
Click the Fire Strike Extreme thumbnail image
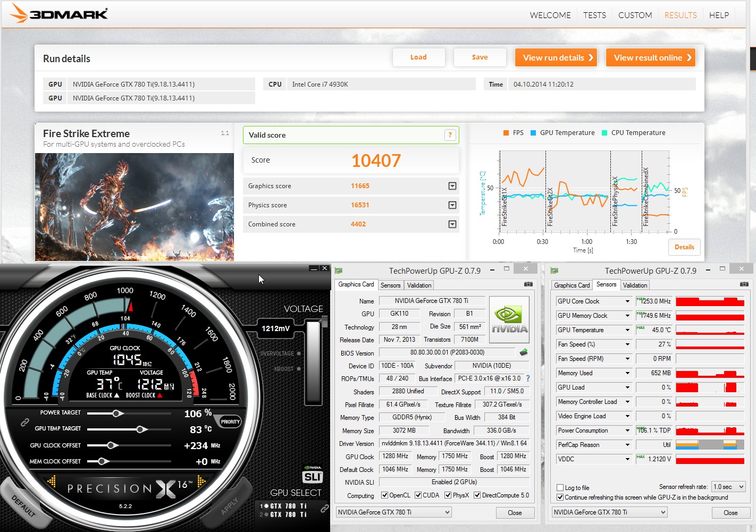tap(135, 207)
